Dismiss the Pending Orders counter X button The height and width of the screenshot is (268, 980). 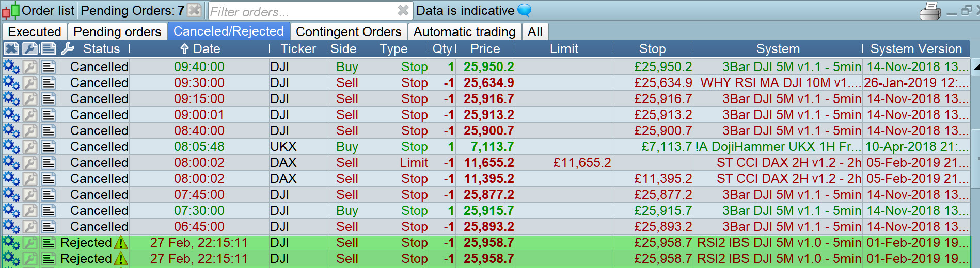pyautogui.click(x=194, y=10)
